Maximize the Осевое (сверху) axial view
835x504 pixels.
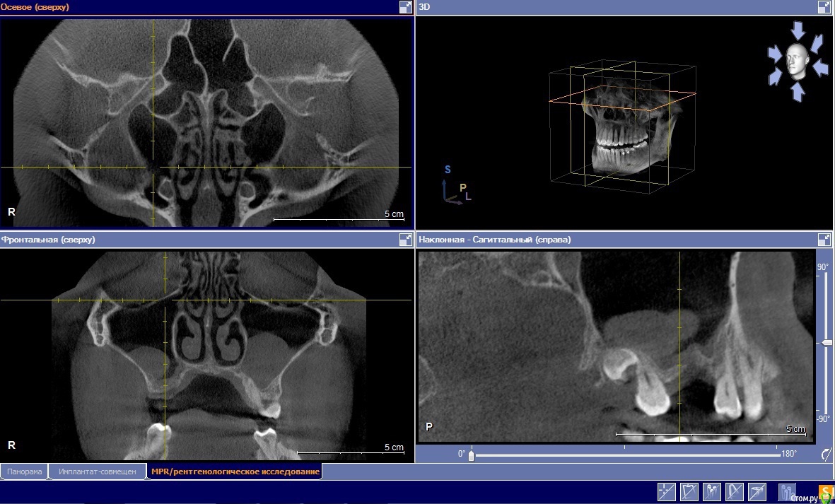point(405,7)
